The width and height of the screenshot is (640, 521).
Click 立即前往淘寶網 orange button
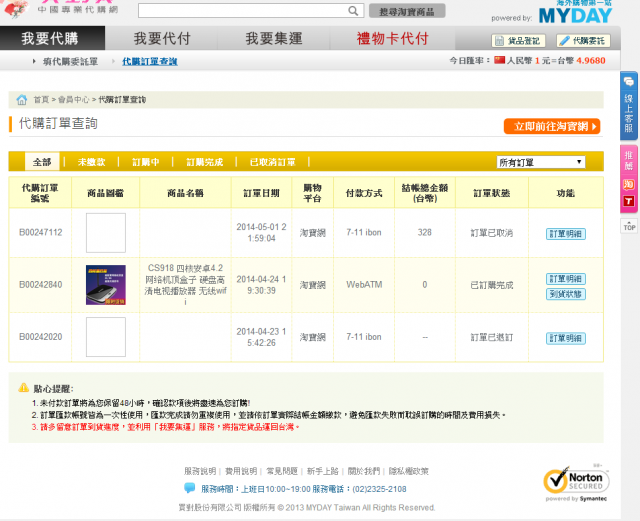point(552,127)
